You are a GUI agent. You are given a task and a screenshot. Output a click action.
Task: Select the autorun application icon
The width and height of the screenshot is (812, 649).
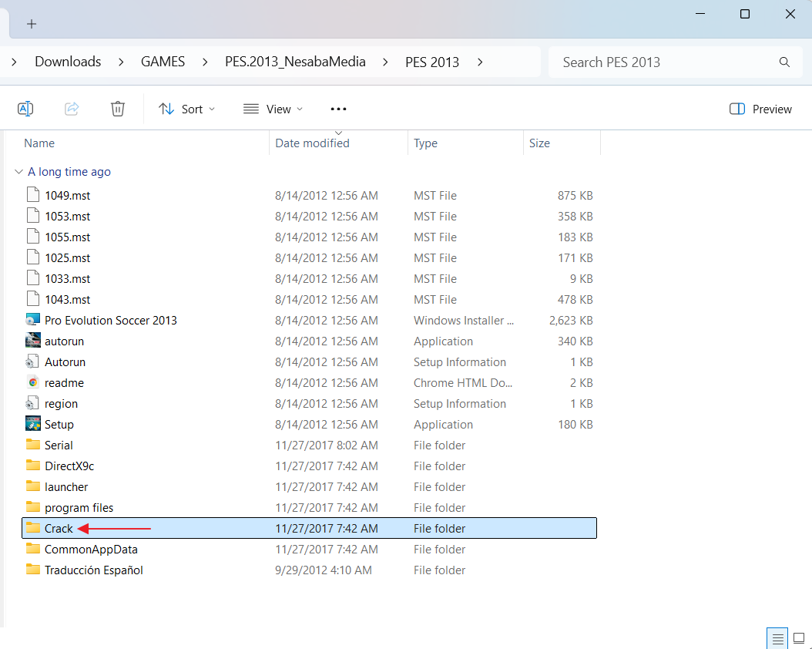33,340
